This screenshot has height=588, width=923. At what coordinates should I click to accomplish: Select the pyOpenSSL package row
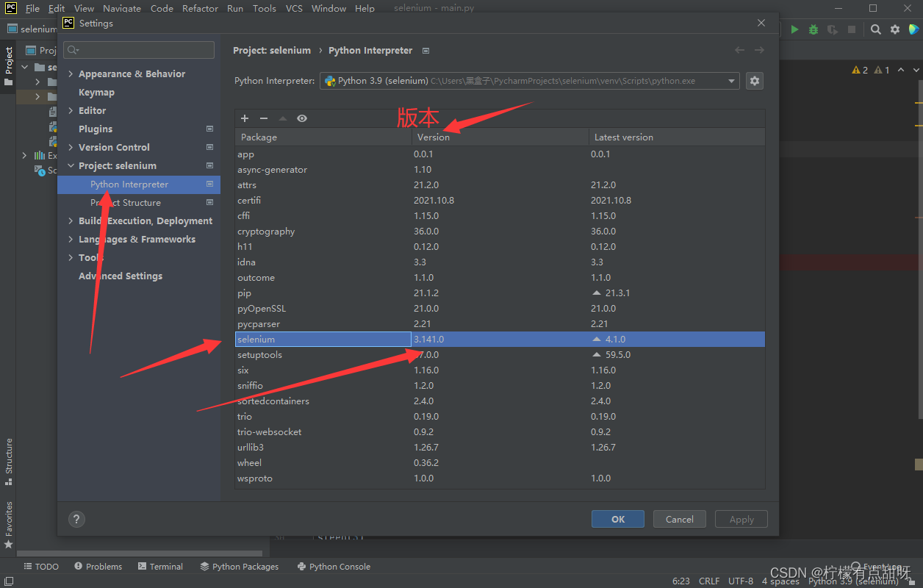pos(500,309)
